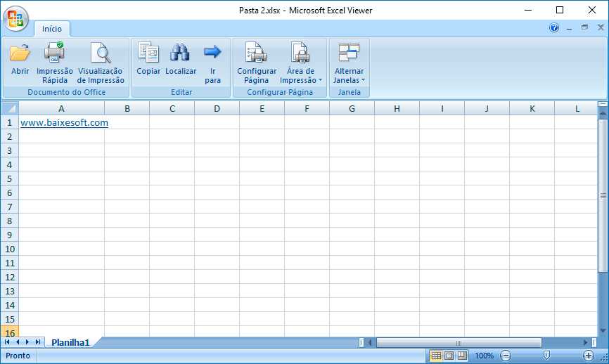The width and height of the screenshot is (609, 364).
Task: Select column G header
Action: (x=352, y=109)
